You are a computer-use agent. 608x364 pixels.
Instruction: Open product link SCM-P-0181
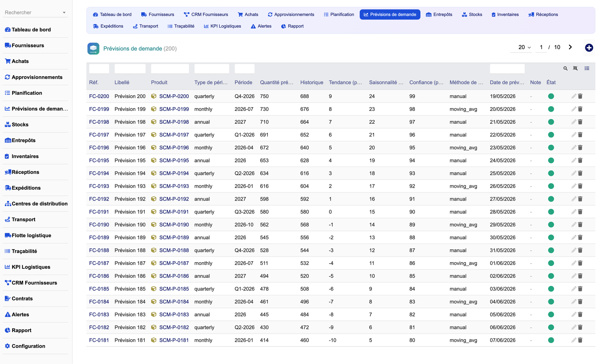point(174,340)
